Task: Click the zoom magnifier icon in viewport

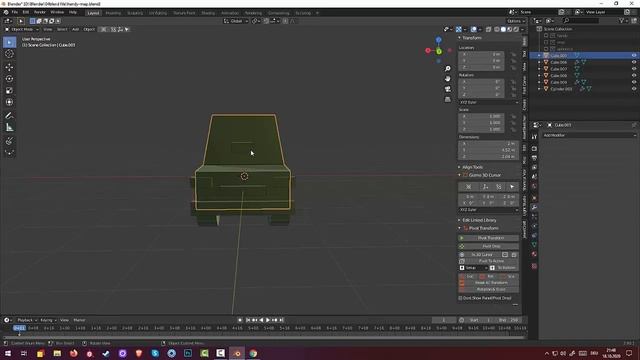Action: coord(448,69)
